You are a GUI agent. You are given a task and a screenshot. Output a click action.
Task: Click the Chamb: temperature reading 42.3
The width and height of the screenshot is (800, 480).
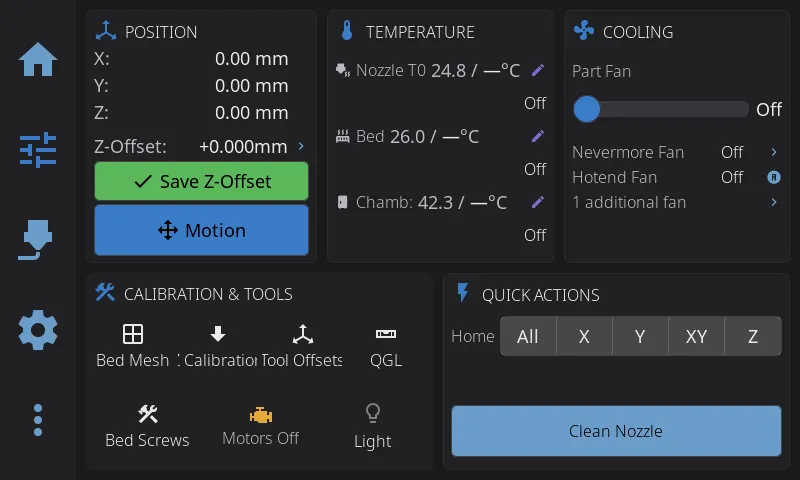tap(435, 203)
